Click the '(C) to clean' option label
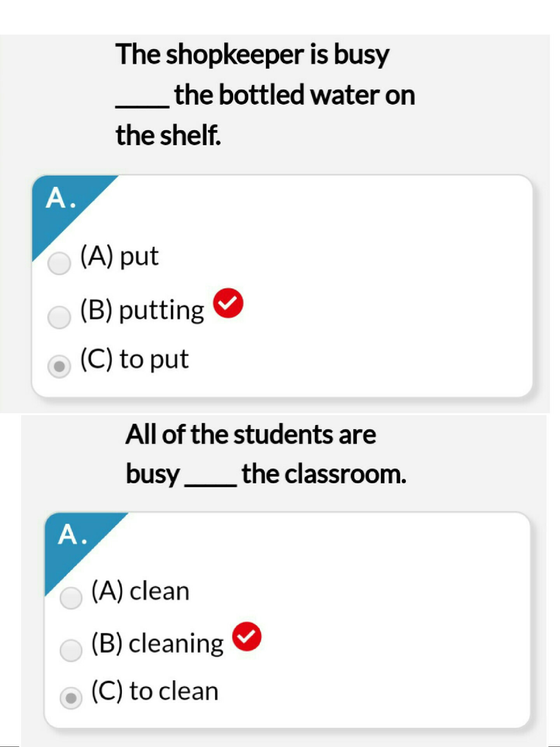This screenshot has width=560, height=747. tap(155, 691)
